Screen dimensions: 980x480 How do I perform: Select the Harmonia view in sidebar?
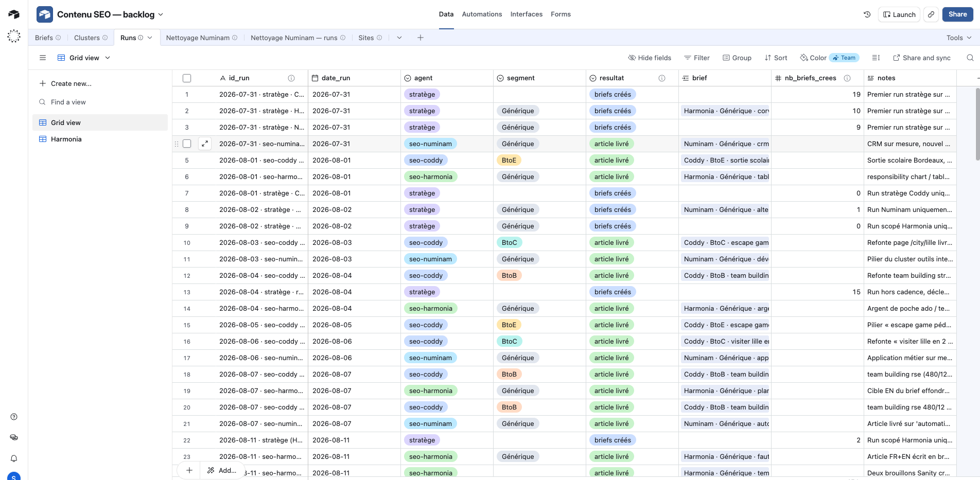[x=100, y=139]
